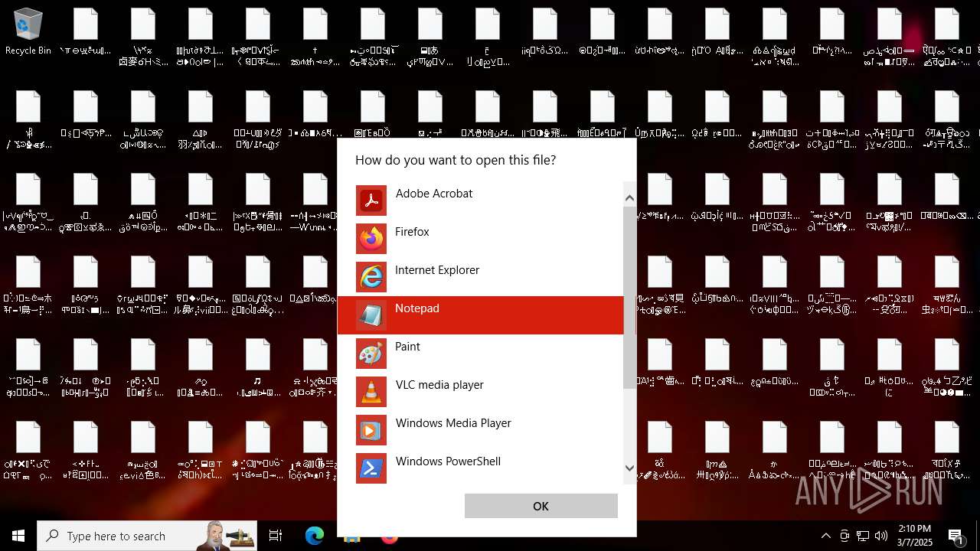980x551 pixels.
Task: Confirm selection with the OK button
Action: click(x=541, y=506)
